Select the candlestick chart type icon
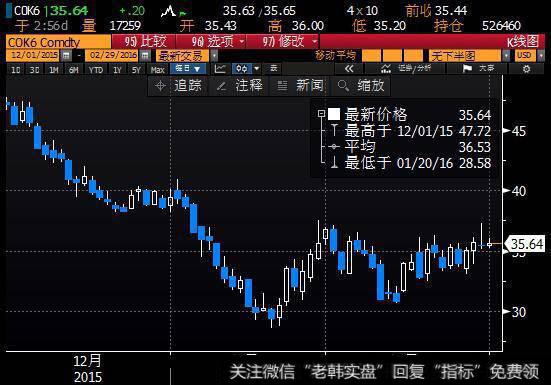This screenshot has height=385, width=551. tap(242, 69)
